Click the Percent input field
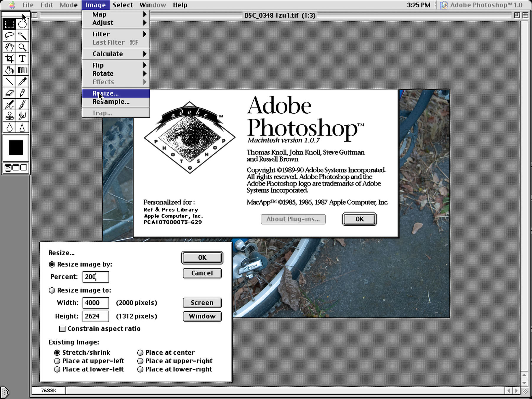 pos(96,277)
